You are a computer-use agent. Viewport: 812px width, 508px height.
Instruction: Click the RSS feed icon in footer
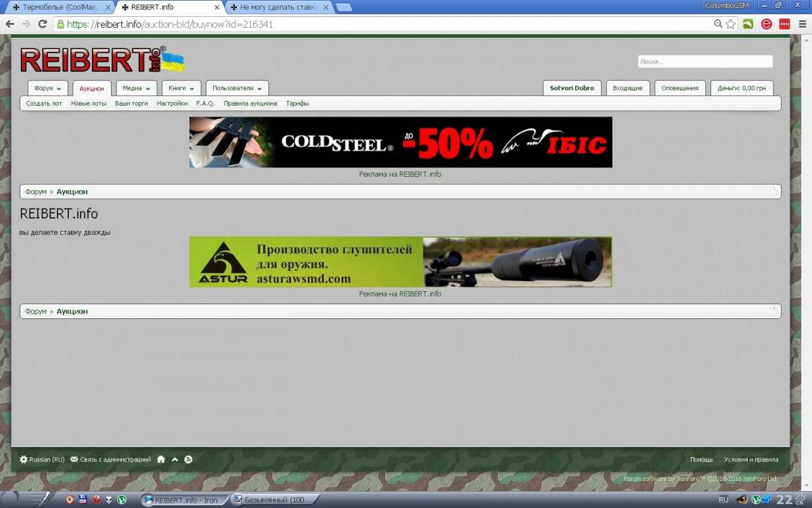[188, 459]
